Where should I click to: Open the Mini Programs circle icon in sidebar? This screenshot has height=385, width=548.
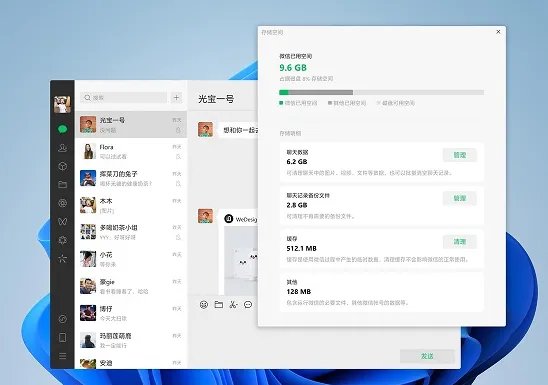63,319
